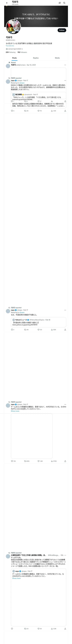Expand joined date chevron

22,49
